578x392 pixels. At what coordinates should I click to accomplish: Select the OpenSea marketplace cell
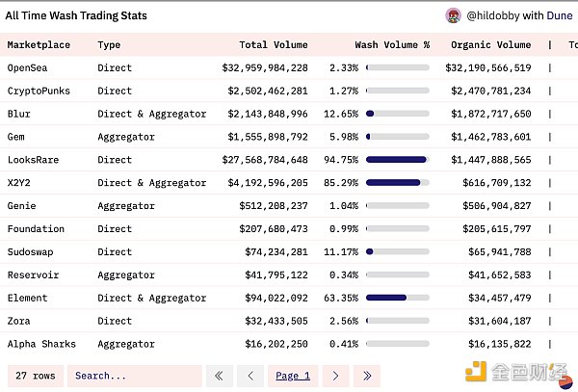[27, 67]
